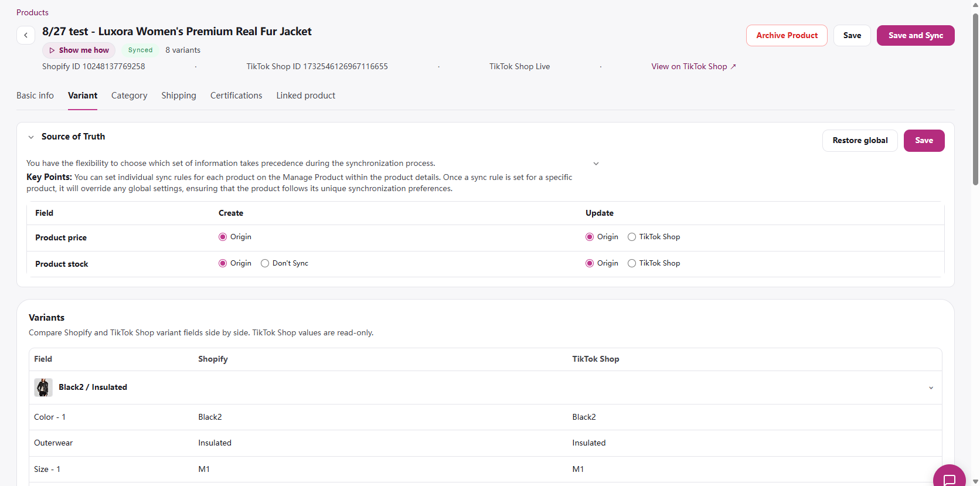980x486 pixels.
Task: Click the Shopify M1 size value
Action: [204, 470]
